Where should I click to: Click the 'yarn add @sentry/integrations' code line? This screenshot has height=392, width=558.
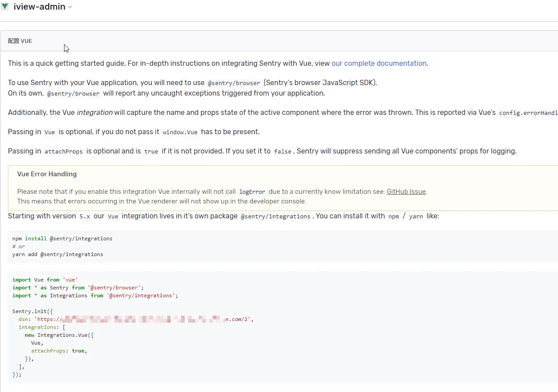tap(58, 254)
